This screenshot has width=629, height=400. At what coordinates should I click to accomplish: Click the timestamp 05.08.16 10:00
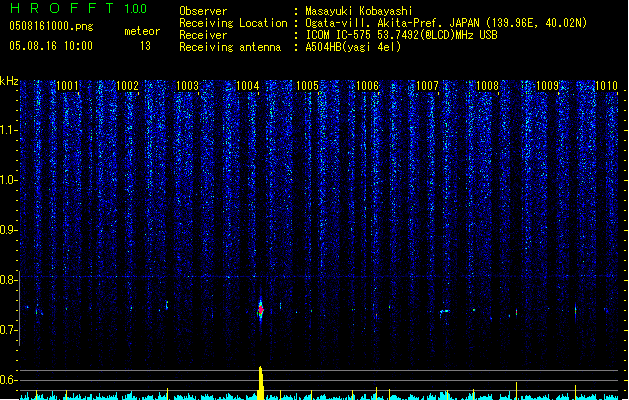(51, 46)
